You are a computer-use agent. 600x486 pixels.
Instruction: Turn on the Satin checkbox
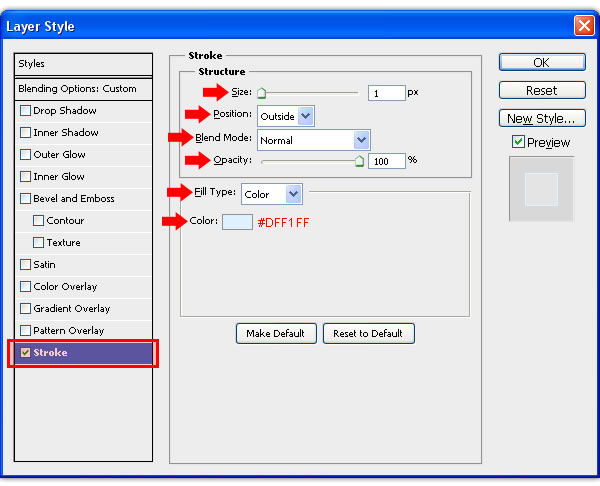coord(25,265)
